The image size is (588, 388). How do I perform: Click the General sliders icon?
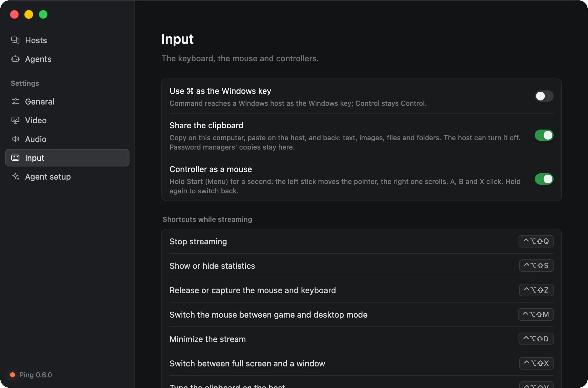point(15,101)
